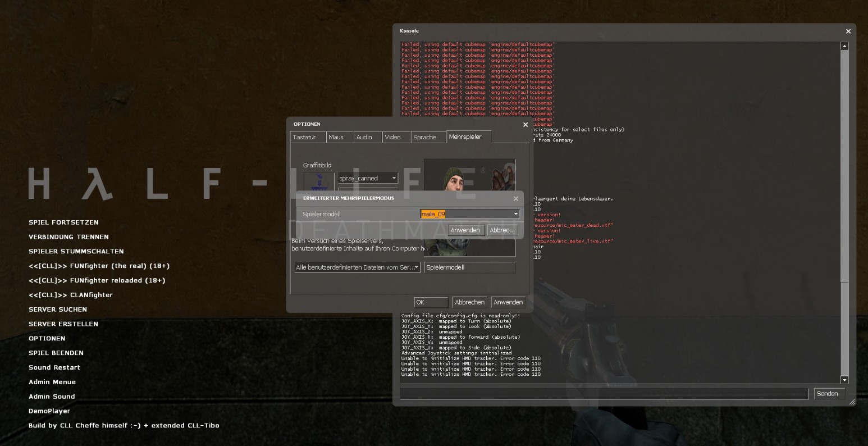Switch to the Tastatur tab

click(x=308, y=137)
